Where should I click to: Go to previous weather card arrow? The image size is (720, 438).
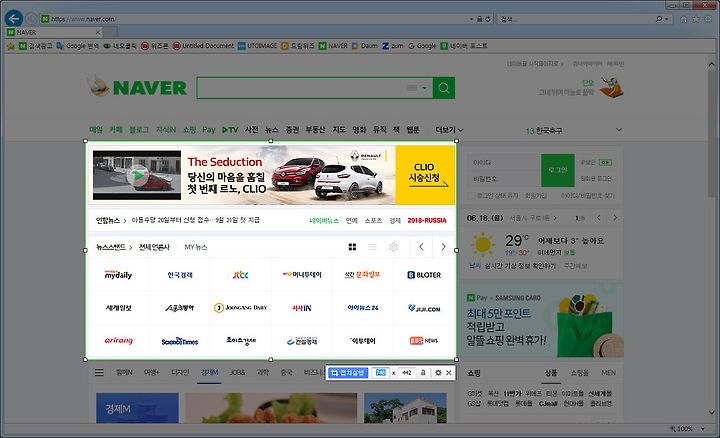598,218
